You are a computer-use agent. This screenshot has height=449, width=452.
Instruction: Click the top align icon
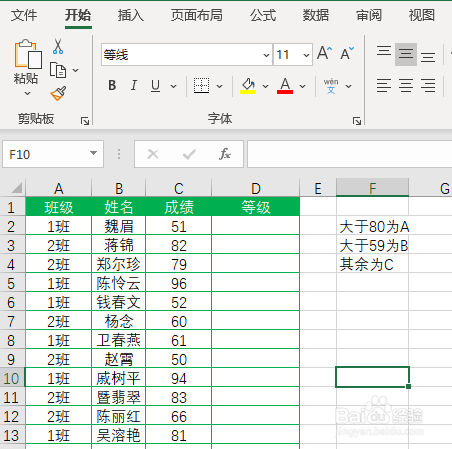click(384, 51)
